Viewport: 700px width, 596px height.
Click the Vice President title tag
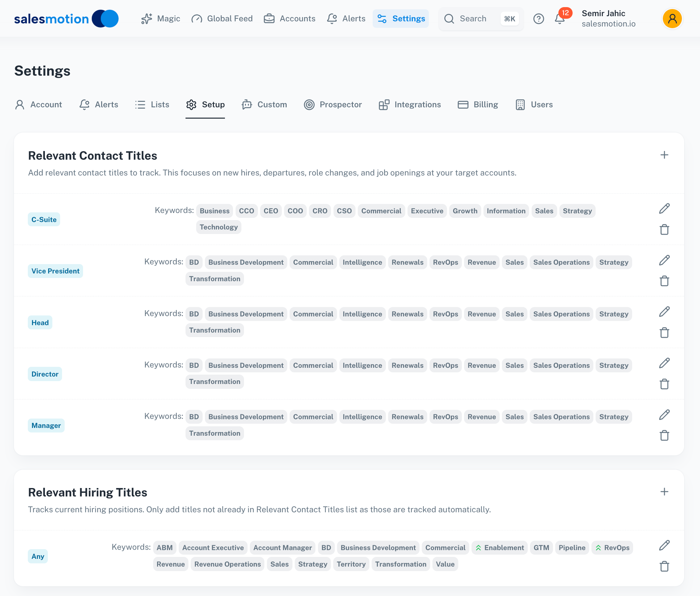(x=55, y=271)
